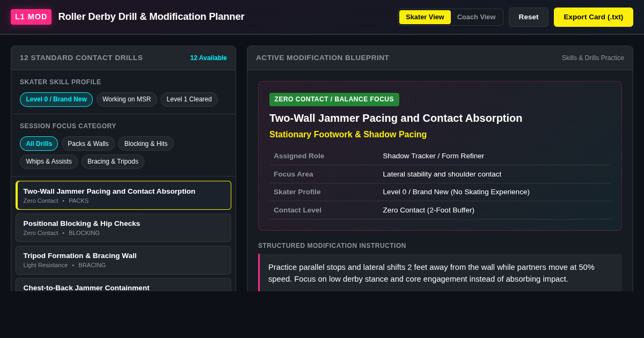Image resolution: width=644 pixels, height=338 pixels.
Task: Click Zero Contact (2-Foot Buffer) value
Action: click(x=429, y=210)
